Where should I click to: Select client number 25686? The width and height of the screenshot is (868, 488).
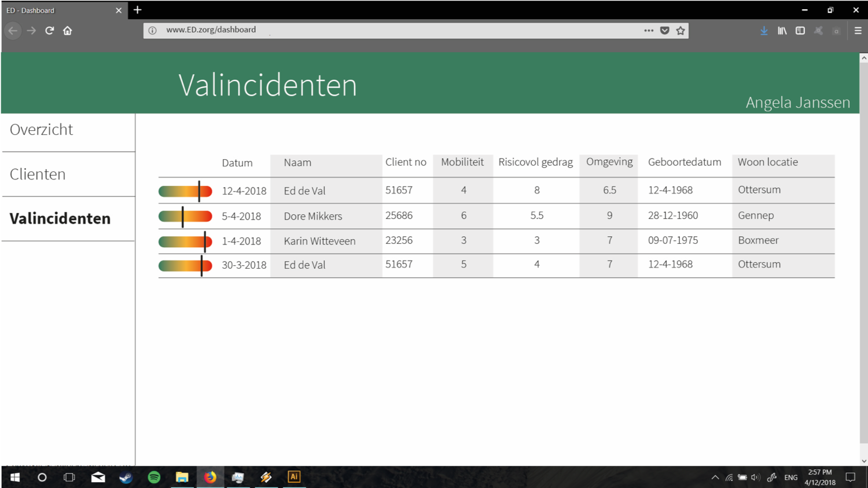point(399,215)
